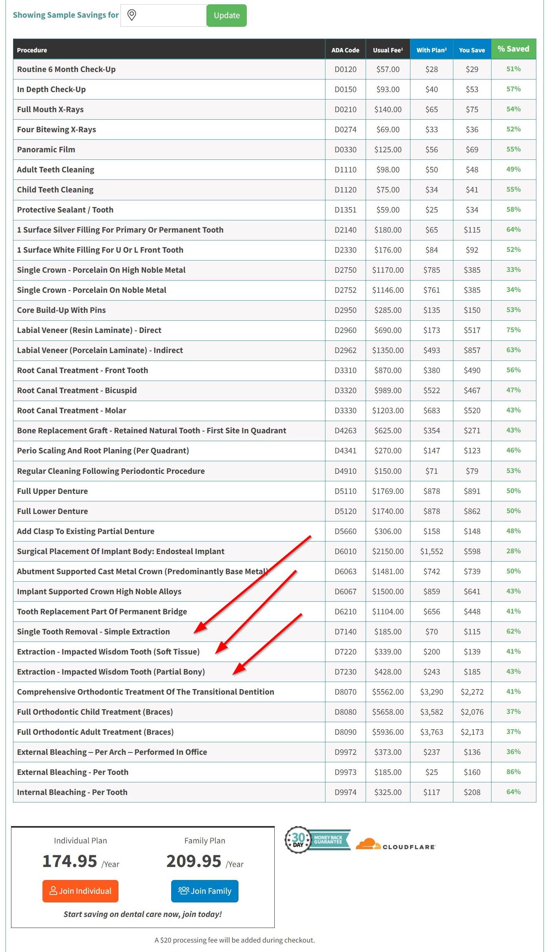Select In Depth Check-Up procedure
Screen dimensions: 560x952
click(51, 89)
